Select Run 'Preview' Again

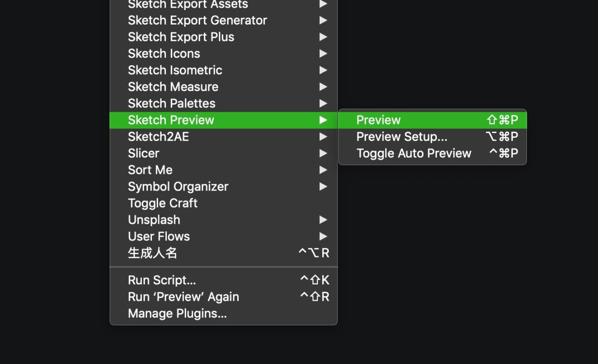pos(223,297)
